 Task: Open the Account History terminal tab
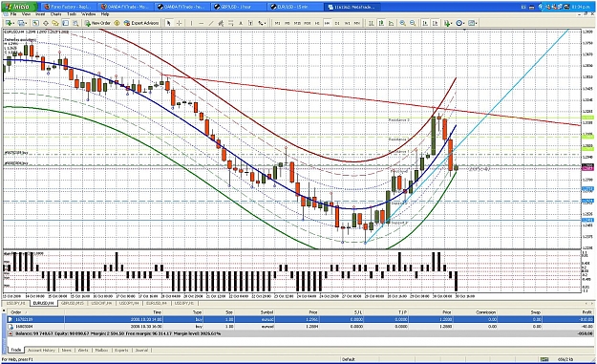pyautogui.click(x=41, y=350)
